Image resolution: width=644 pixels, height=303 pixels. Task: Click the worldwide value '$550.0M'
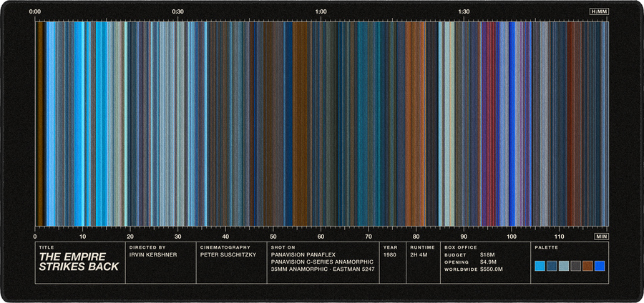(491, 269)
